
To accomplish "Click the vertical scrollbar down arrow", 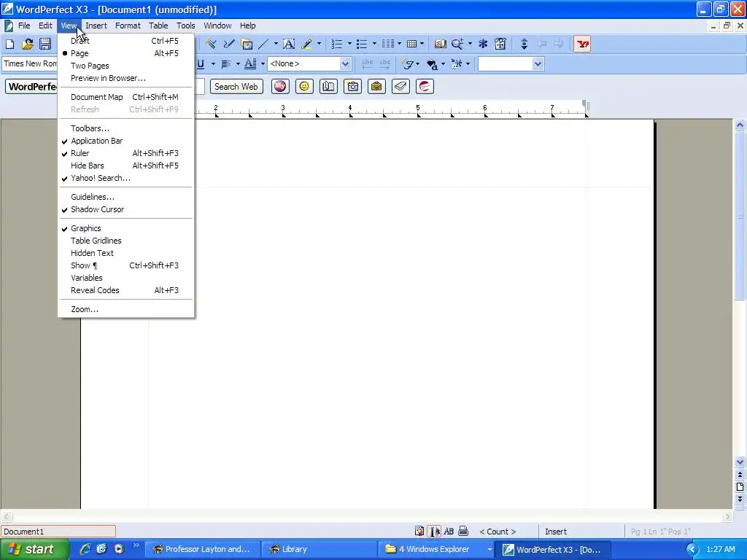I will [740, 462].
